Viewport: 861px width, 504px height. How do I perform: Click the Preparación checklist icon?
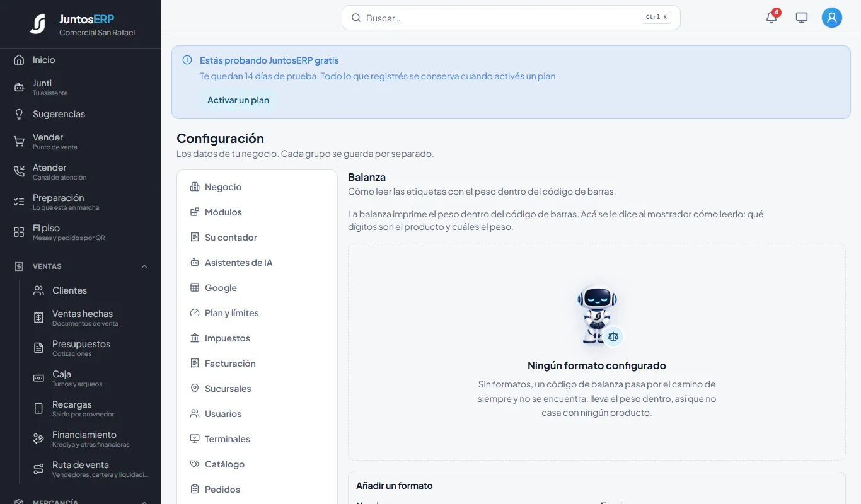point(19,202)
